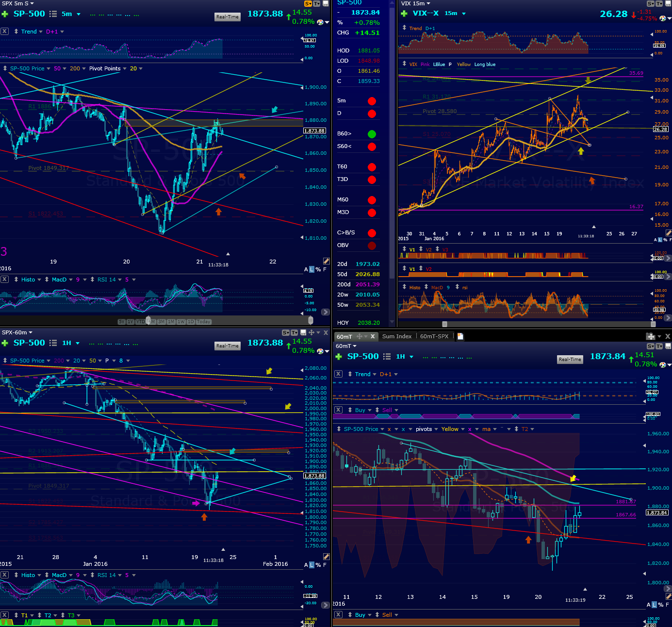Image resolution: width=672 pixels, height=627 pixels.
Task: Click green plus icon in 60mT chart
Action: [339, 357]
